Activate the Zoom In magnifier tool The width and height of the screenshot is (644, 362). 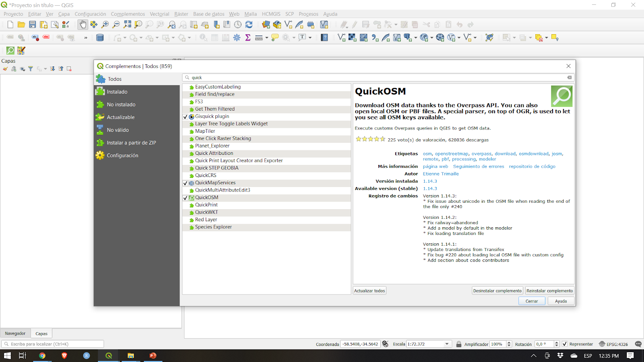click(105, 25)
